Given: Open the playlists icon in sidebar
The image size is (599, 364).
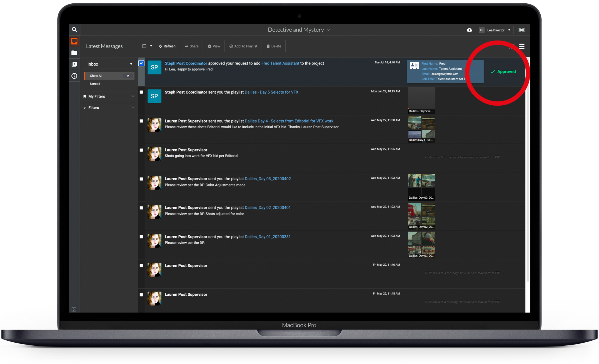Looking at the screenshot, I should click(74, 64).
